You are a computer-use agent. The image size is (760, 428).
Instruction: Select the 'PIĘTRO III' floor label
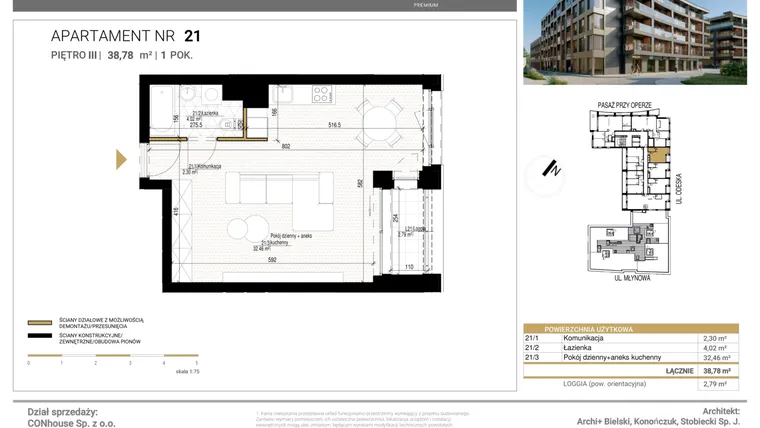[x=74, y=55]
